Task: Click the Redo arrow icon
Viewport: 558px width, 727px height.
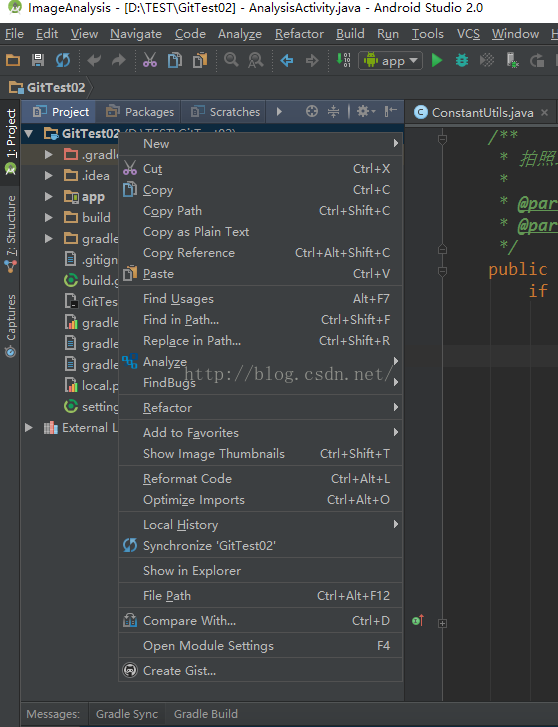Action: [x=119, y=60]
